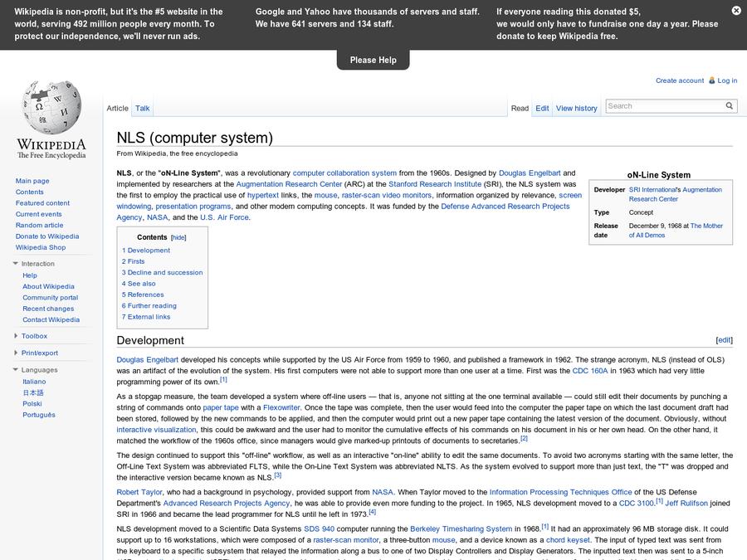The image size is (747, 560).
Task: Open interactive visualization link
Action: pos(156,430)
